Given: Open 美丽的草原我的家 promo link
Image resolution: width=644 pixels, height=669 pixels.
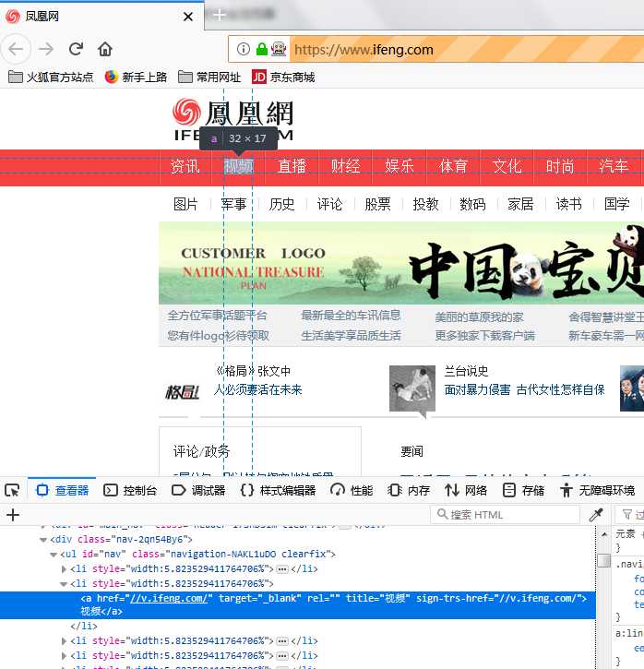Looking at the screenshot, I should (479, 317).
